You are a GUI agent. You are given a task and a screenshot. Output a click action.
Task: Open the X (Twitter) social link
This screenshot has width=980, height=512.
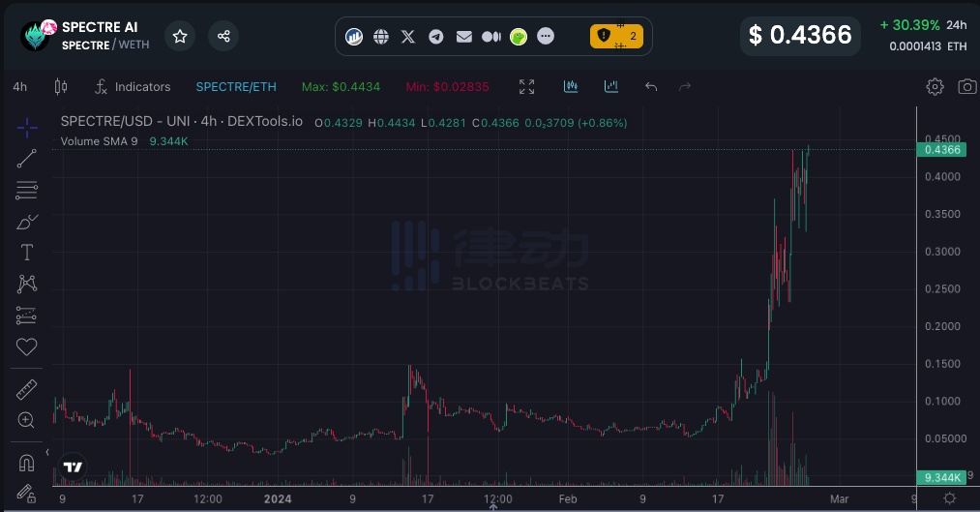[408, 36]
